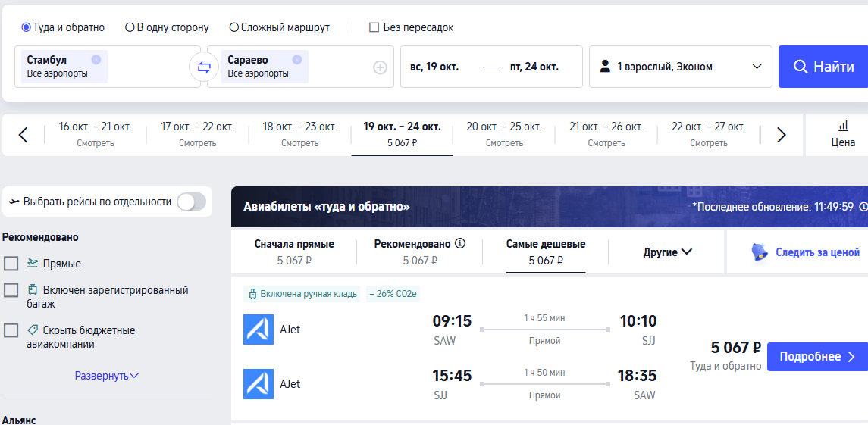Add another destination with plus icon

[380, 67]
